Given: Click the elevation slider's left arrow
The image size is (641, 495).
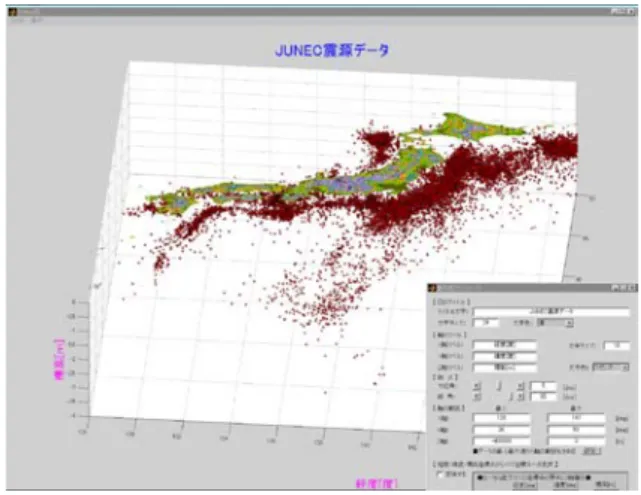Looking at the screenshot, I should (477, 396).
